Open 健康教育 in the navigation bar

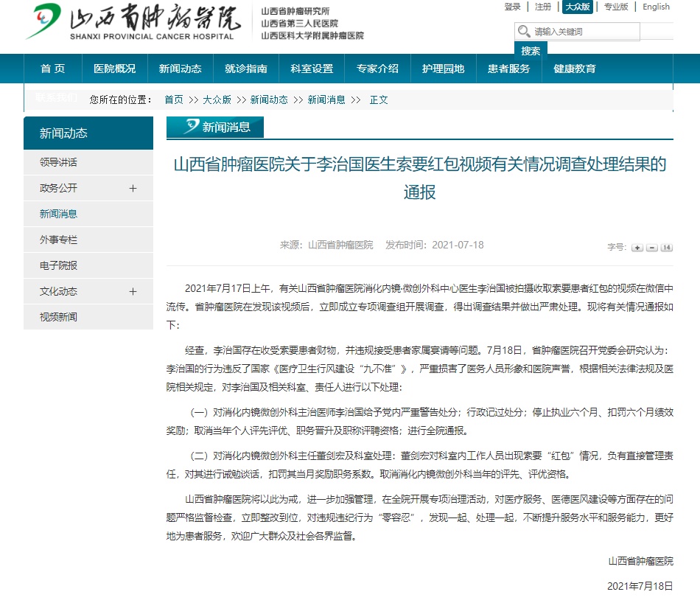point(575,69)
